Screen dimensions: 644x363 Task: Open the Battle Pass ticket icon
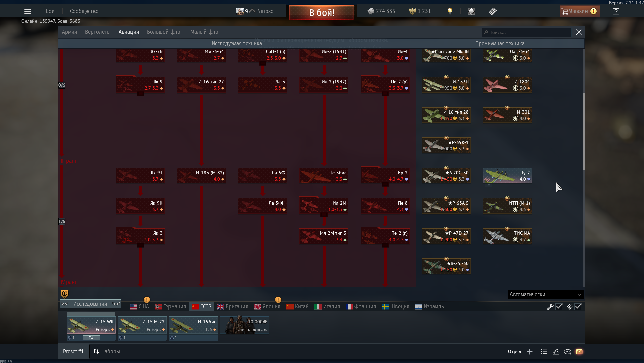(493, 11)
